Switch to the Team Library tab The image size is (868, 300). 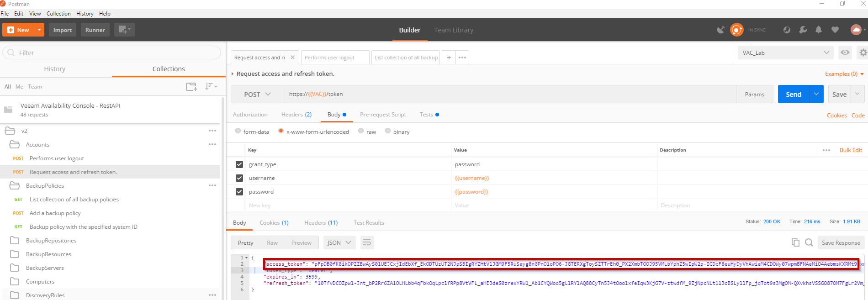click(x=454, y=30)
